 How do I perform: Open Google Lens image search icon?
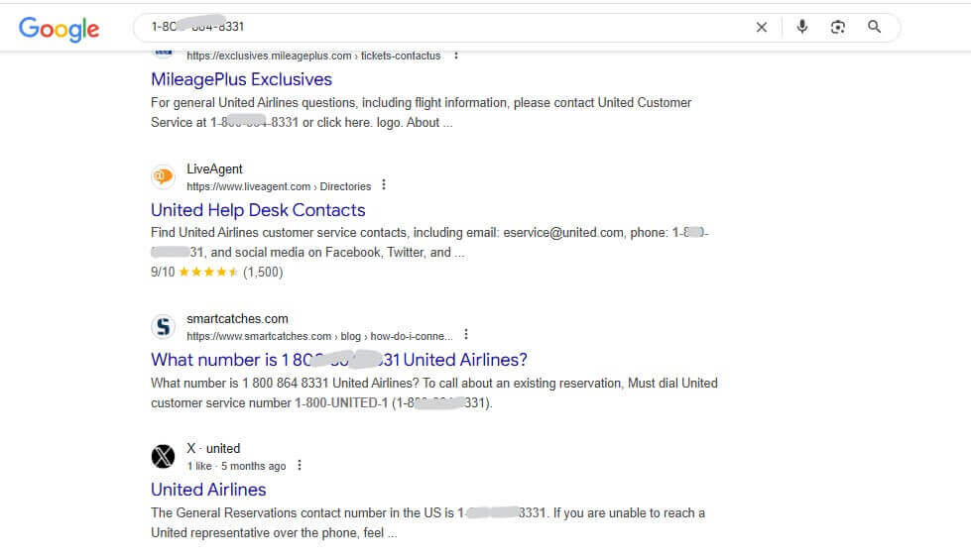[838, 27]
